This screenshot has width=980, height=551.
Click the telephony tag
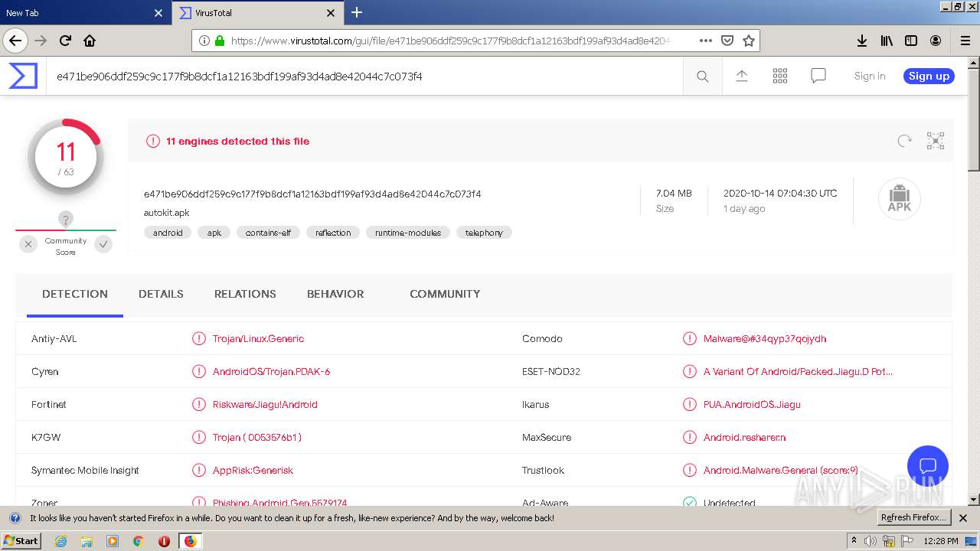pos(484,233)
